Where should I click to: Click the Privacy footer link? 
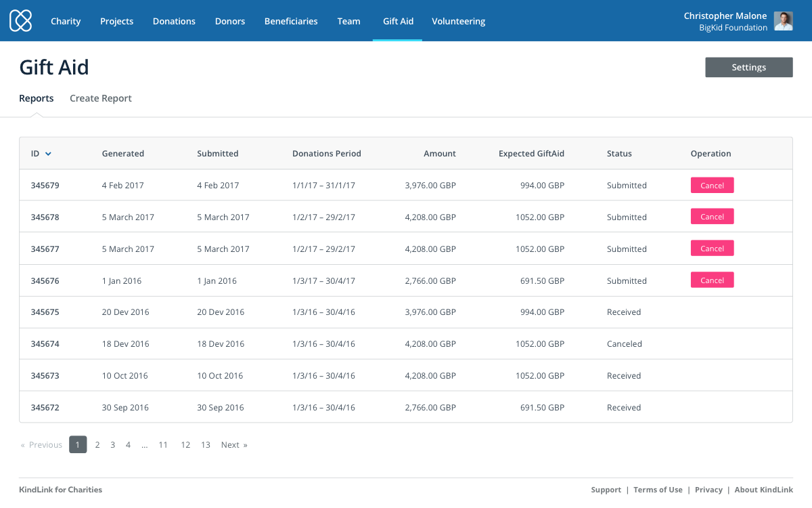[x=708, y=490]
